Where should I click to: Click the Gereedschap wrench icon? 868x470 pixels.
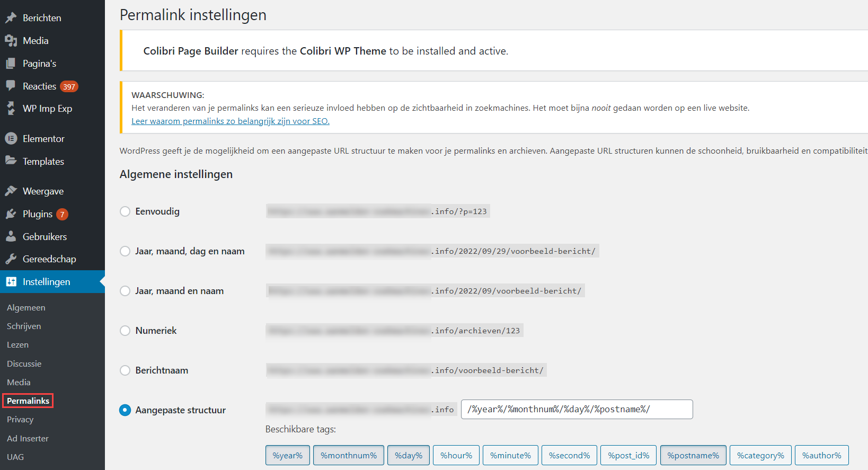click(x=11, y=259)
